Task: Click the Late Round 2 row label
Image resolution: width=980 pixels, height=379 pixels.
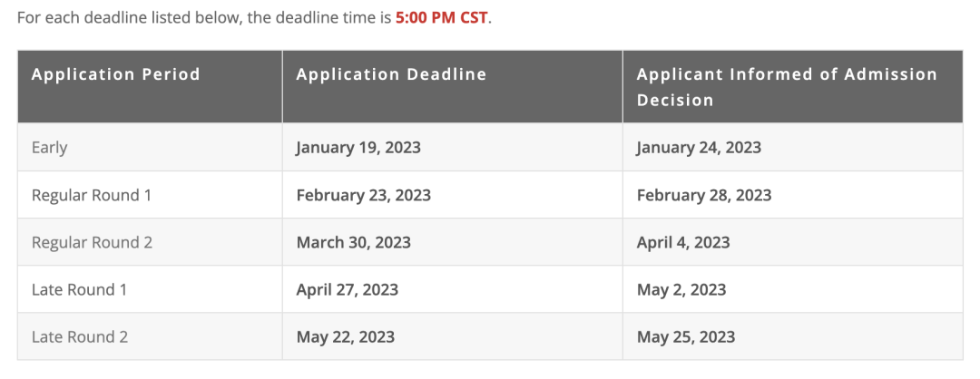Action: [x=79, y=336]
